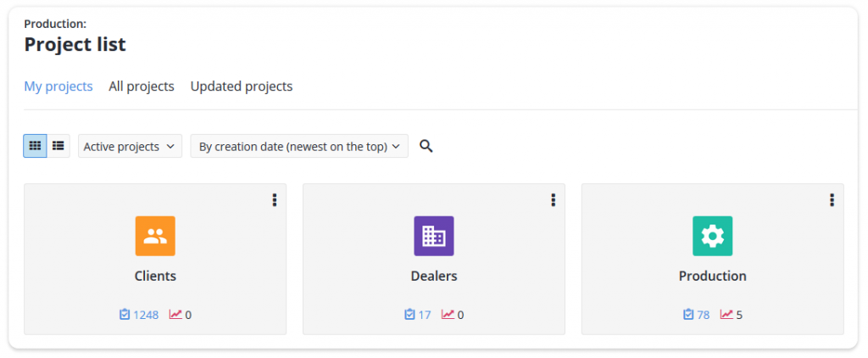Open the Clients card three-dot menu
The height and width of the screenshot is (358, 868).
274,200
